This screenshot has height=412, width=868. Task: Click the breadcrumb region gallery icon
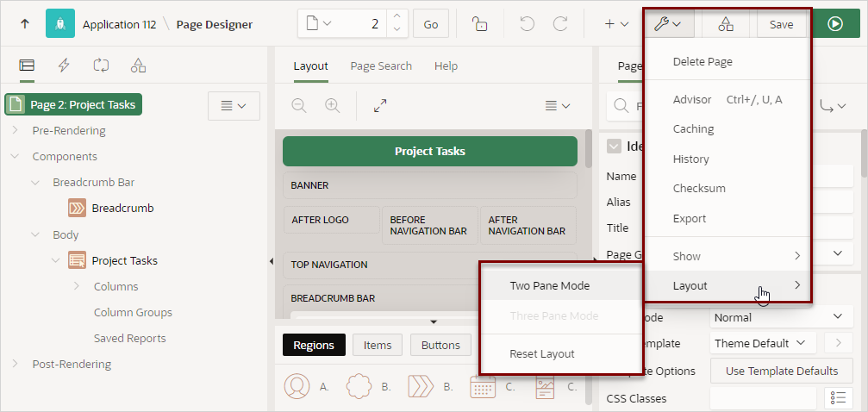(421, 386)
